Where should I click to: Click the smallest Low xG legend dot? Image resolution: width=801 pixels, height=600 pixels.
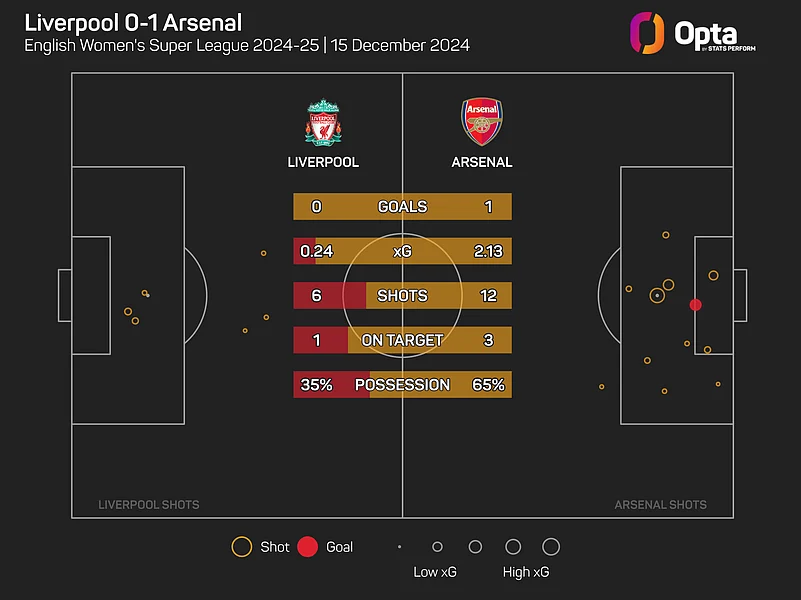coord(400,547)
